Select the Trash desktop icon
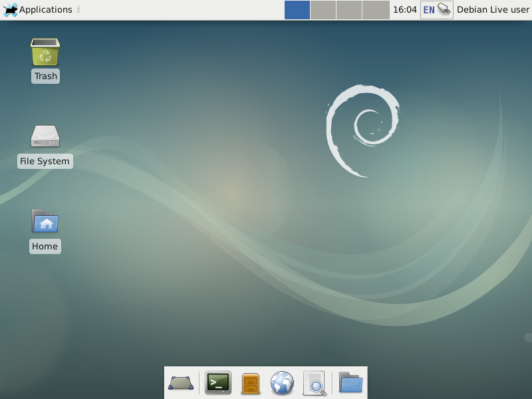 coord(45,53)
